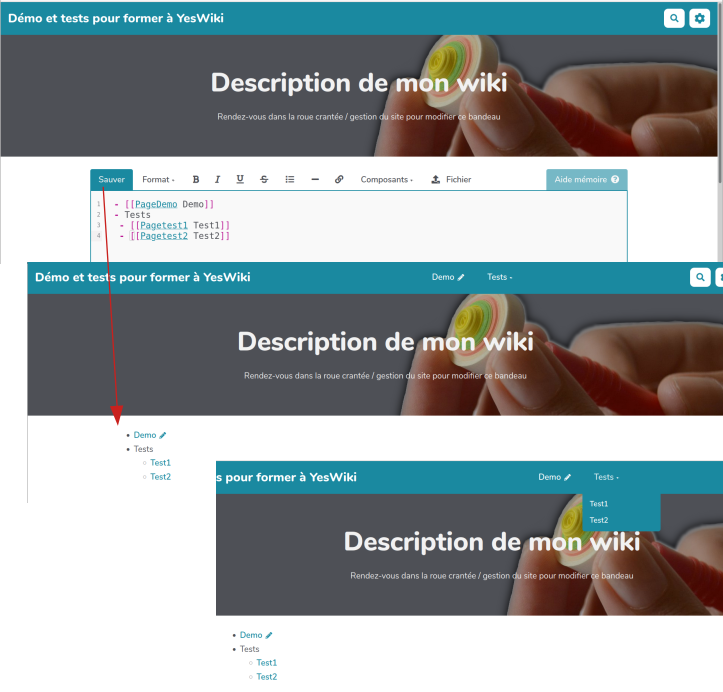Image resolution: width=723 pixels, height=692 pixels.
Task: Insert a horizontal line separator
Action: 315,180
